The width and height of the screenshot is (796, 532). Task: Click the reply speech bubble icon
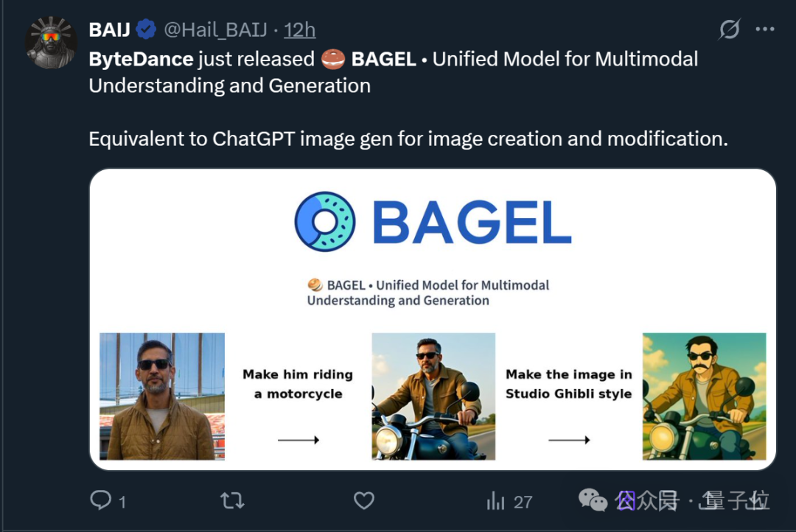(x=100, y=500)
